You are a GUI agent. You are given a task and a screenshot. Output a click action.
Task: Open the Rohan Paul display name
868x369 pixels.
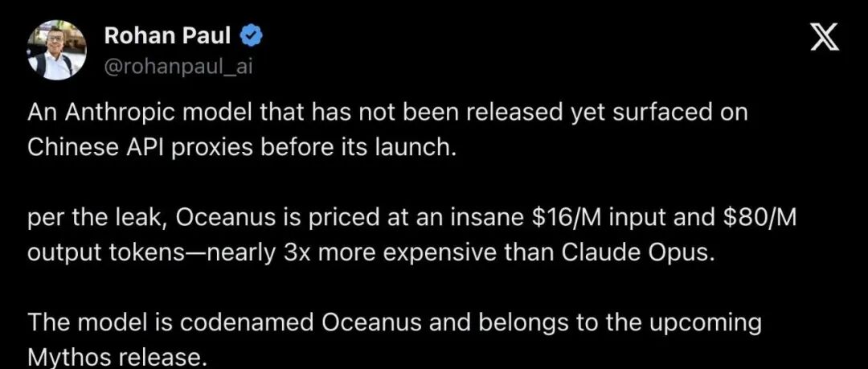point(167,36)
